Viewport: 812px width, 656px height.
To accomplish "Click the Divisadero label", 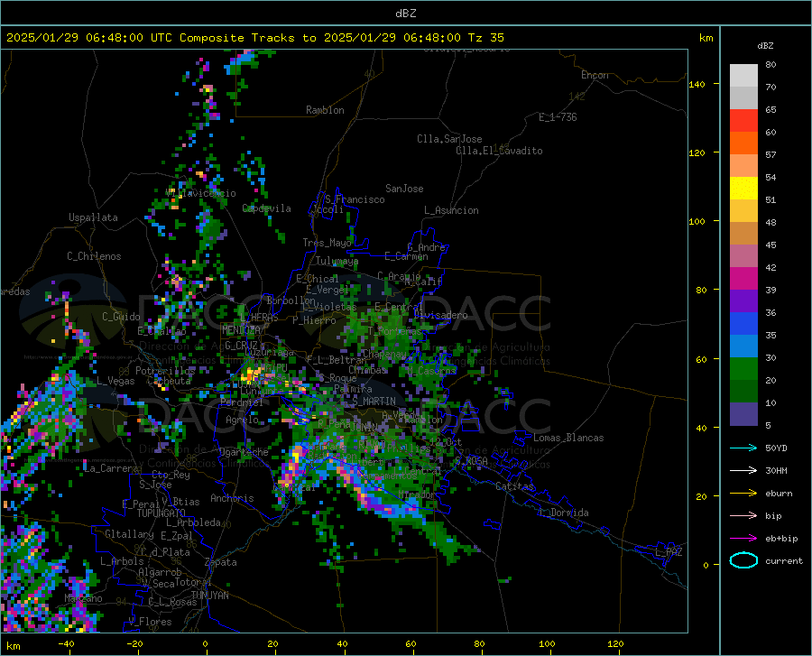I will tap(440, 315).
